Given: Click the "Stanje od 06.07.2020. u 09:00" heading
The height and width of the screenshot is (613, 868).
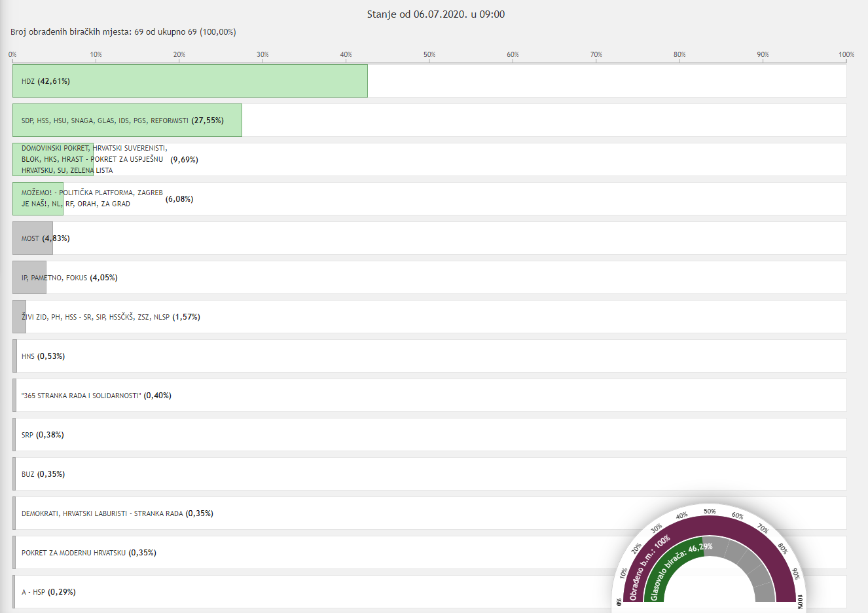Looking at the screenshot, I should (x=436, y=14).
